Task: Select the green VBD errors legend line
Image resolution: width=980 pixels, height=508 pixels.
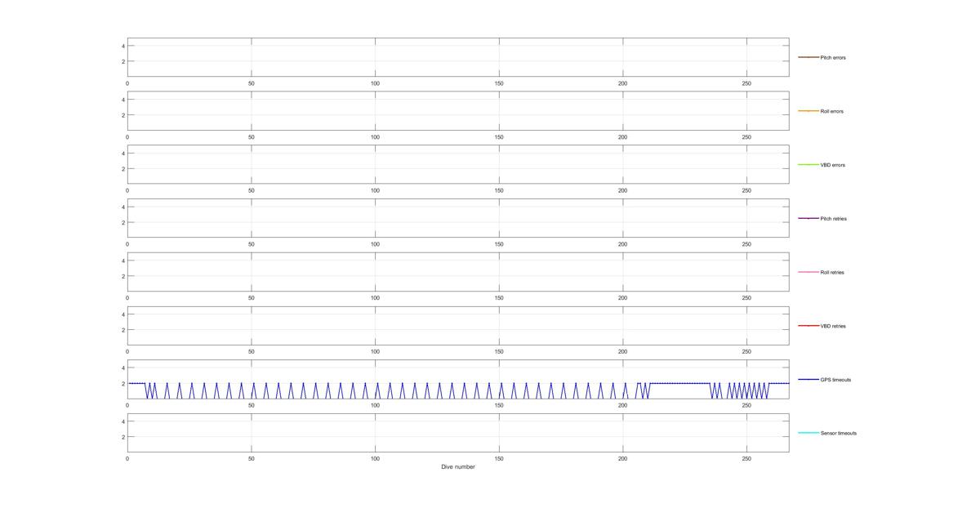Action: tap(808, 165)
